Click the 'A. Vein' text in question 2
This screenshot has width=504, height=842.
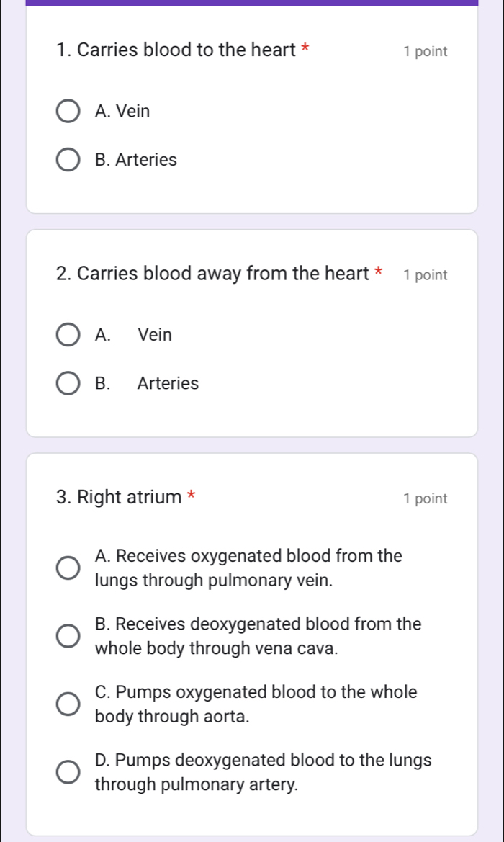pyautogui.click(x=134, y=335)
